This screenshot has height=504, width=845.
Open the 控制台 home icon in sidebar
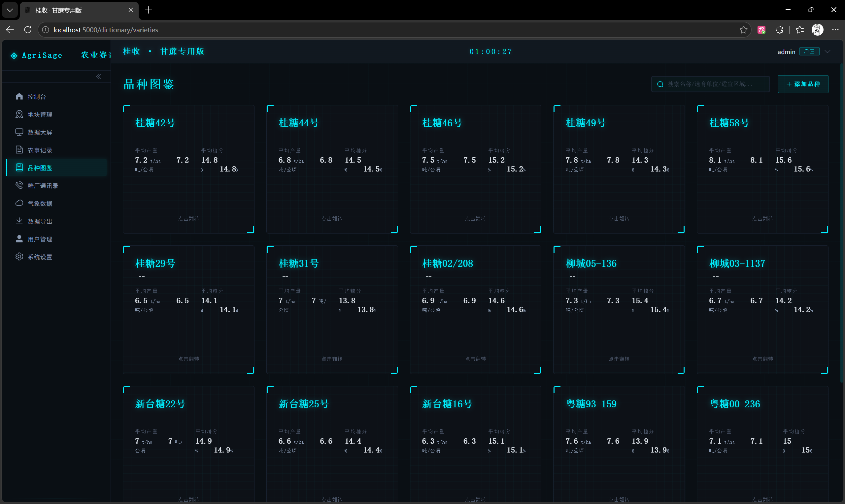click(x=19, y=96)
